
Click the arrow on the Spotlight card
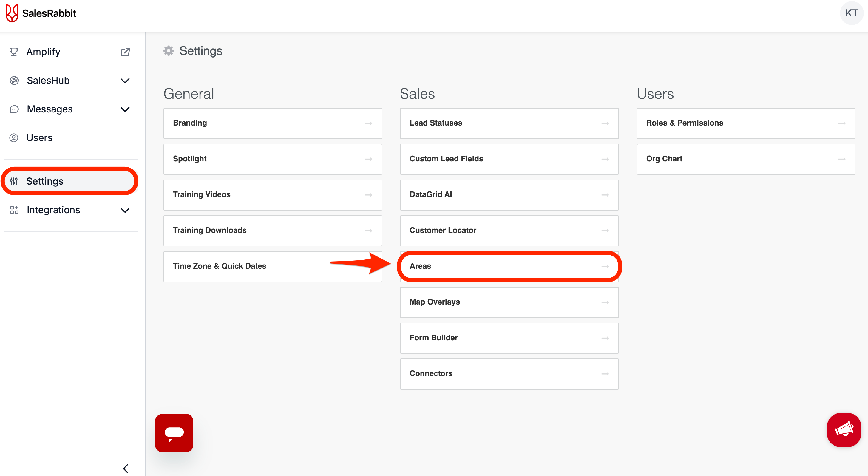coord(368,159)
